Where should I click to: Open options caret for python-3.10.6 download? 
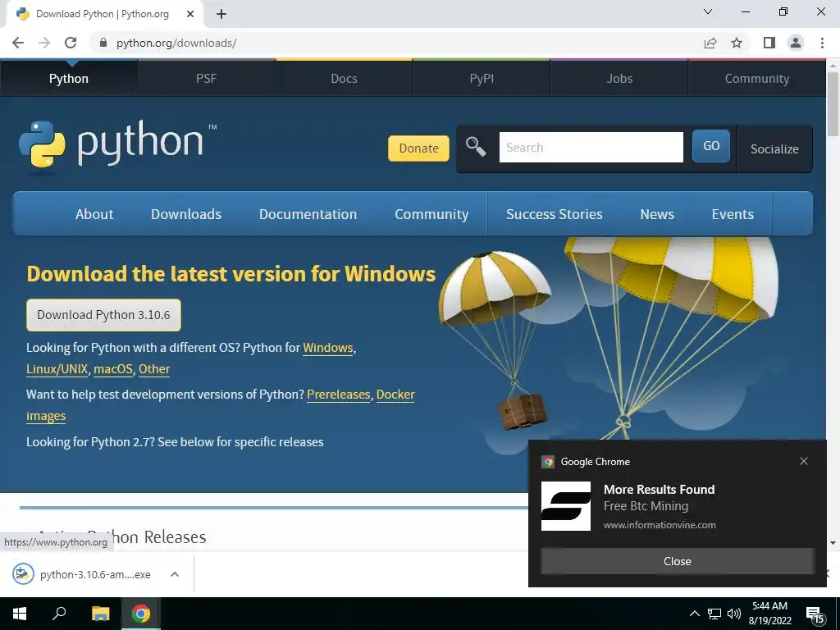[x=174, y=574]
